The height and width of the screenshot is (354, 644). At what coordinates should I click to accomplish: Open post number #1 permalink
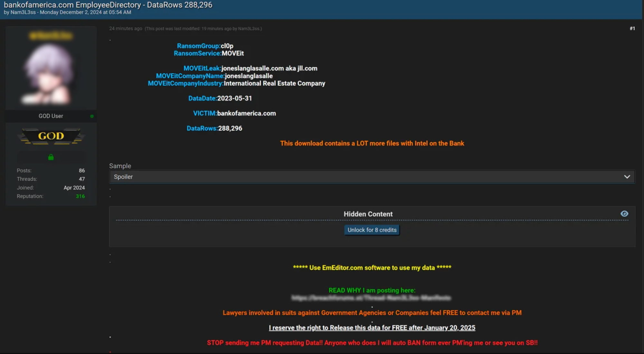click(632, 28)
